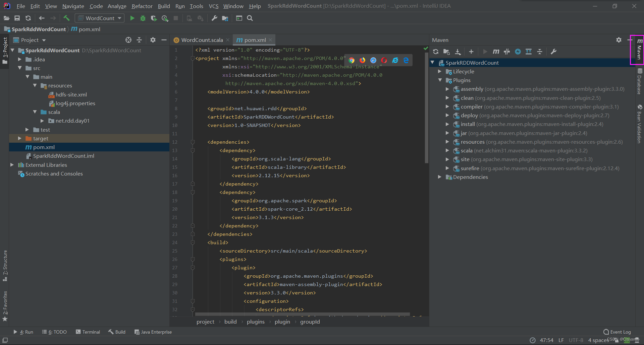Open settings via the wrench icon

pyautogui.click(x=214, y=18)
